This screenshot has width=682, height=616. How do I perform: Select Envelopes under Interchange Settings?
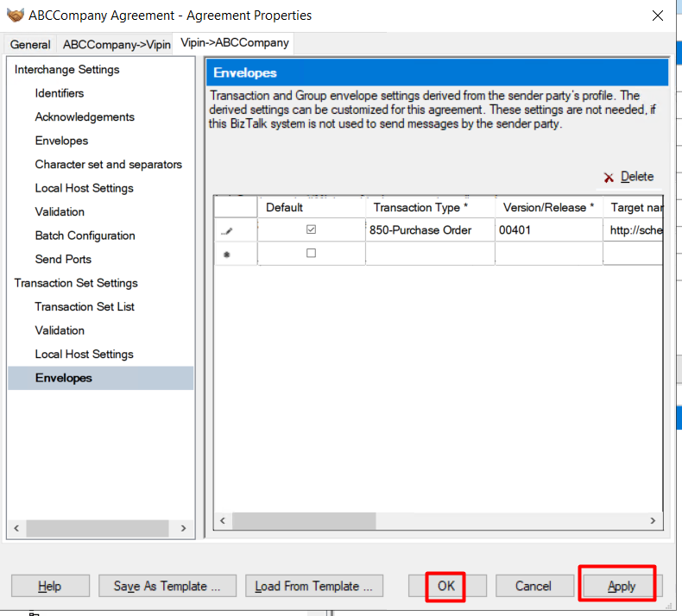tap(61, 141)
